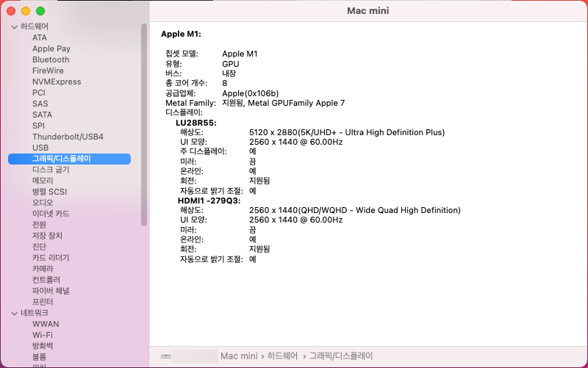Viewport: 588px width, 368px height.
Task: Click the Apple M1: heading
Action: point(181,34)
